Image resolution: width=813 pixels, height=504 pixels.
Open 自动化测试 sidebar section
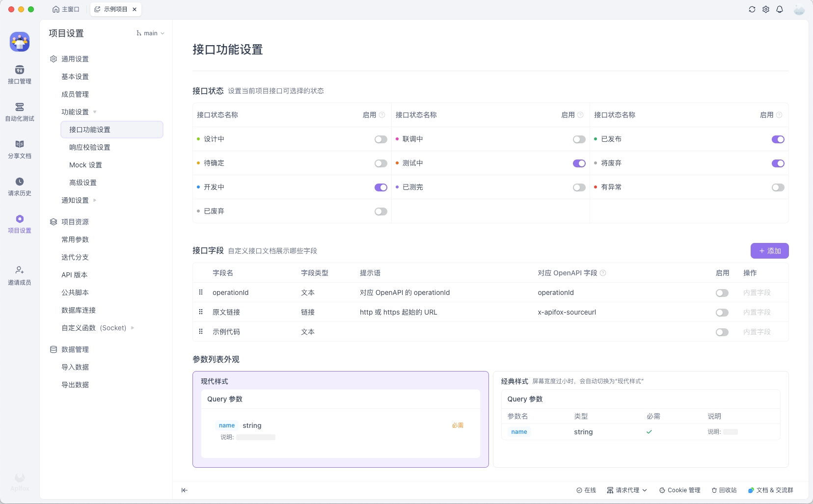20,112
